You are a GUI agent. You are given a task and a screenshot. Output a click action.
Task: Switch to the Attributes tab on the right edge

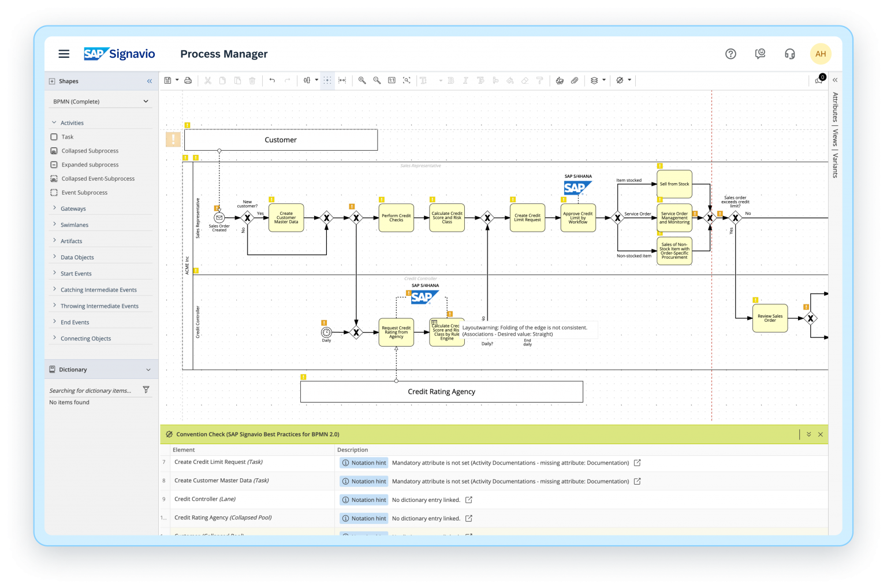pyautogui.click(x=834, y=107)
